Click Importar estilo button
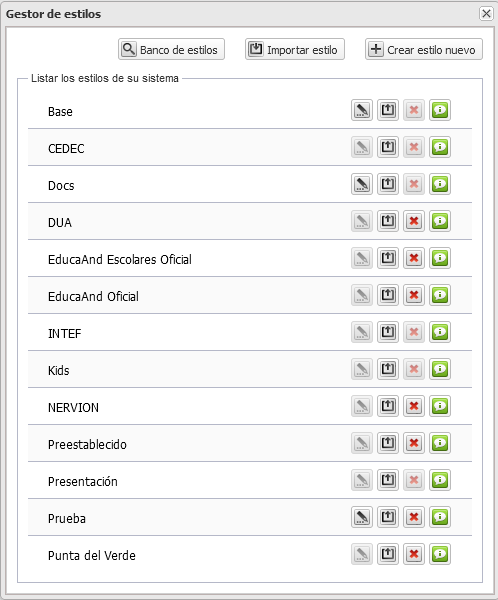This screenshot has height=600, width=498. [295, 49]
